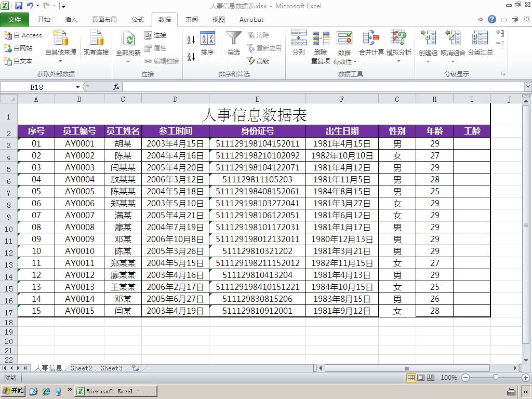Click the sort ascending A-Z icon
This screenshot has width=532, height=399.
191,39
